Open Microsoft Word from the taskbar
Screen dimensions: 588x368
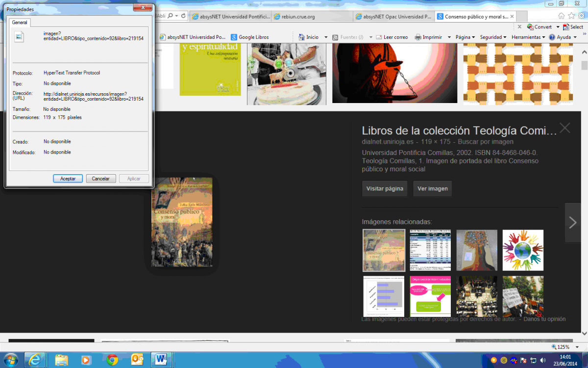pyautogui.click(x=160, y=360)
